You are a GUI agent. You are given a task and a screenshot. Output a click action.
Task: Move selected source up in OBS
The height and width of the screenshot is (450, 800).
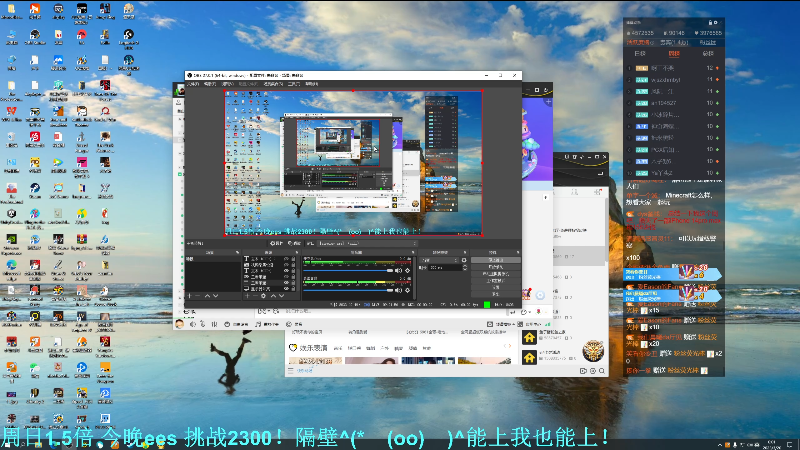click(273, 296)
